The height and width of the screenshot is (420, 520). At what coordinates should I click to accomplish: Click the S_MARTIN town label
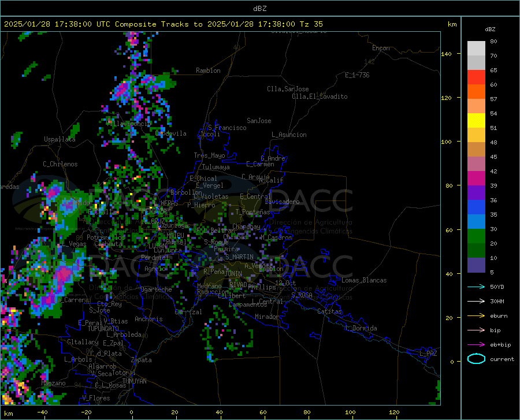coord(239,257)
